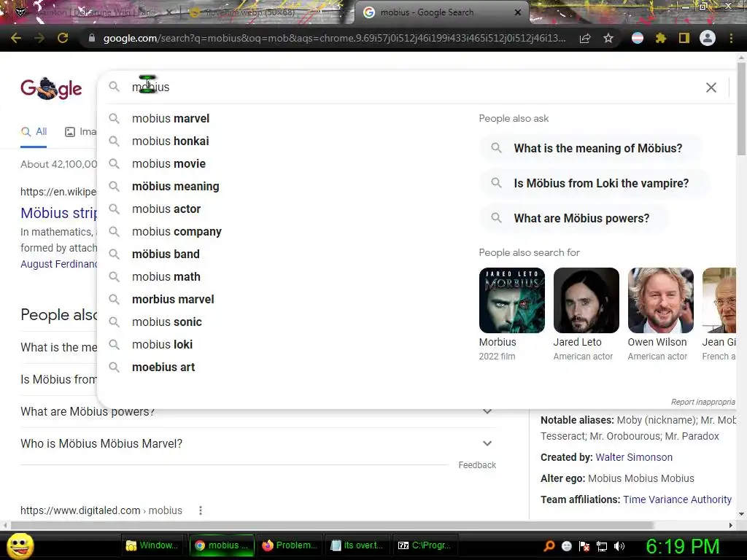Viewport: 747px width, 560px height.
Task: Choose suggestion mobius loki
Action: point(162,344)
